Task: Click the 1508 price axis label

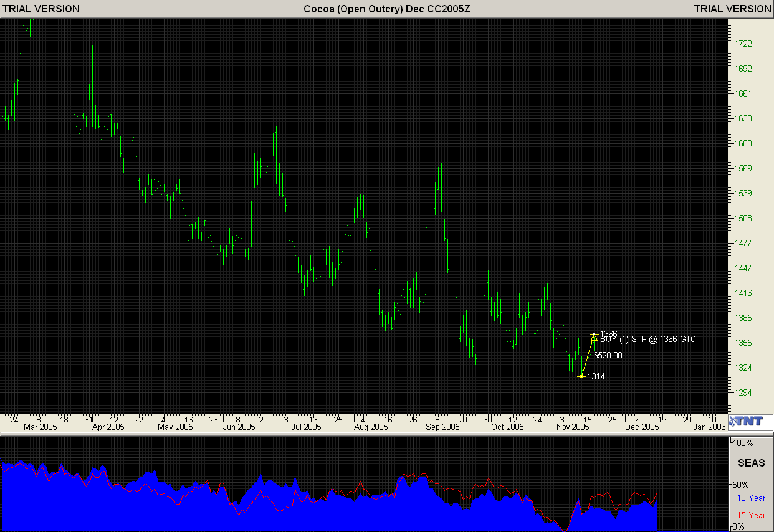Action: click(743, 218)
